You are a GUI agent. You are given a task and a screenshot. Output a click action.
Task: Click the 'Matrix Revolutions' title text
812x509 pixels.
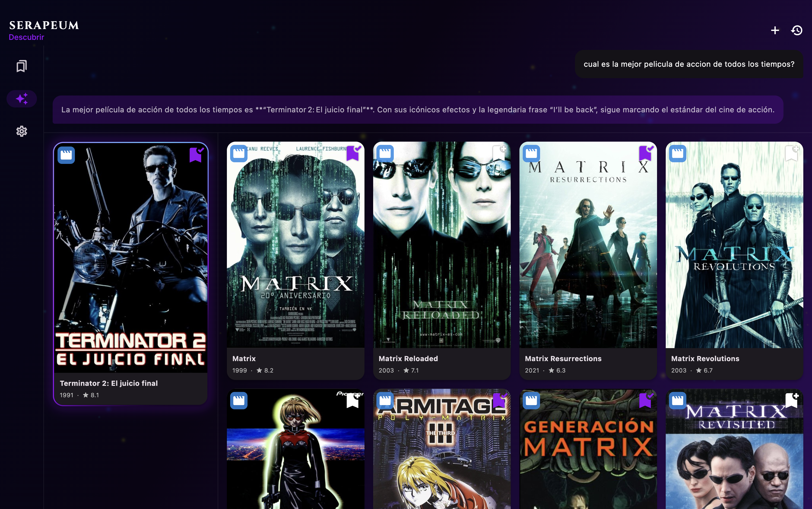[x=705, y=358]
